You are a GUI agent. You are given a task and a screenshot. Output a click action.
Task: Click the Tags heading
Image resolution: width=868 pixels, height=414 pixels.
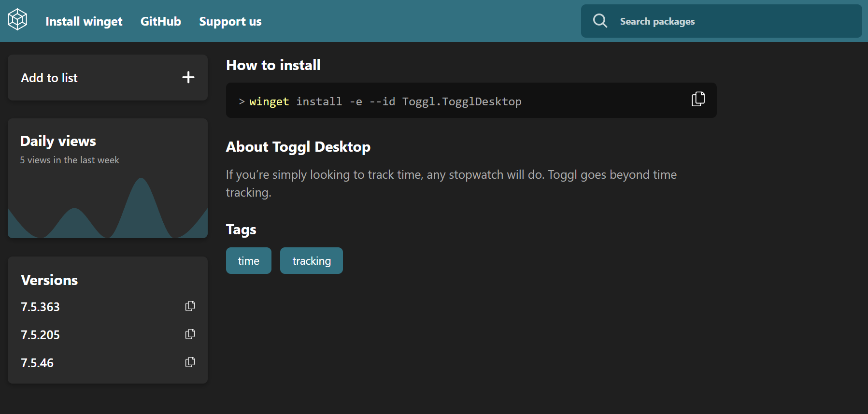(x=241, y=229)
